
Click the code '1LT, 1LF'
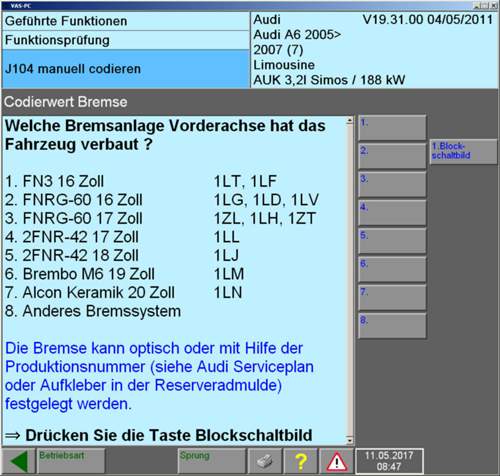tap(245, 181)
